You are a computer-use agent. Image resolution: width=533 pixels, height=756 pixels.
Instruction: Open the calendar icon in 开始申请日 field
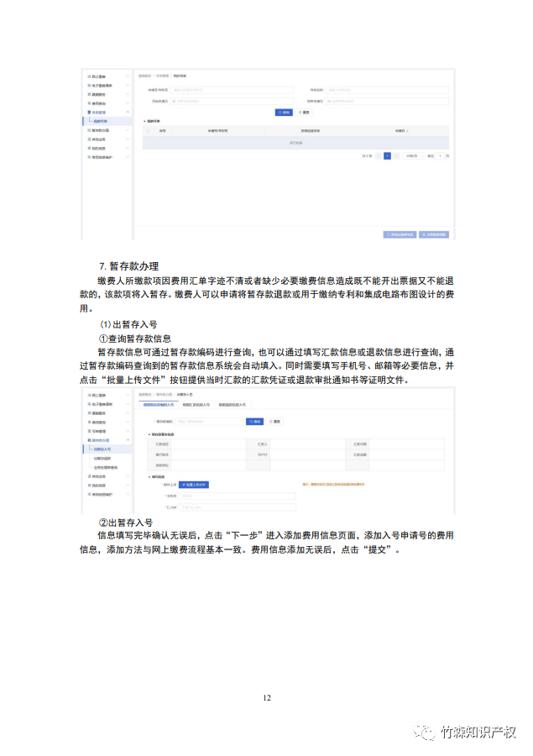coord(174,102)
